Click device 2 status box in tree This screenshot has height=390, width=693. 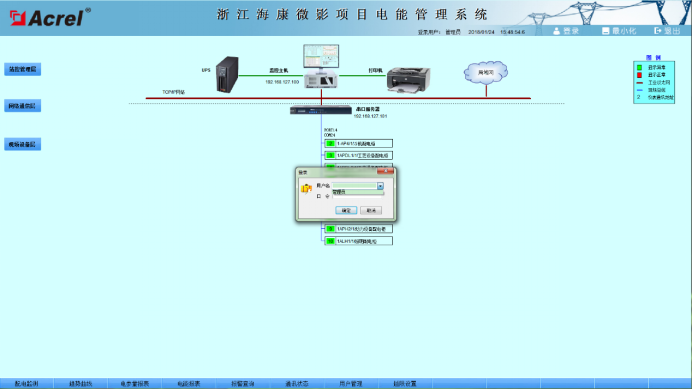330,144
